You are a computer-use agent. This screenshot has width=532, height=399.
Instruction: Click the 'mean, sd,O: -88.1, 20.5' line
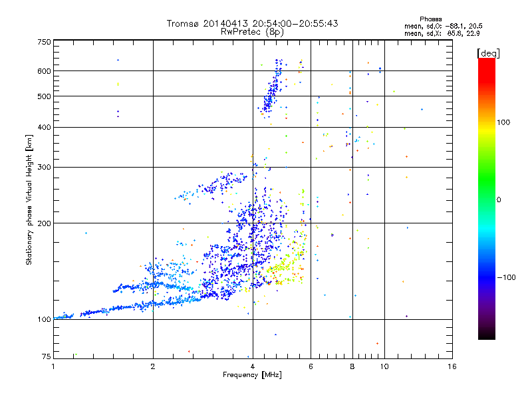443,26
